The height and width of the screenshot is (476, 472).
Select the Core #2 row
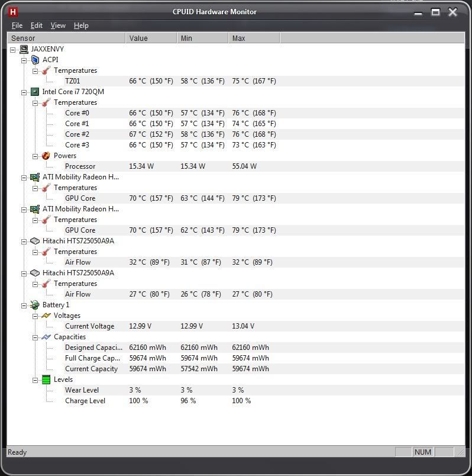pyautogui.click(x=264, y=134)
